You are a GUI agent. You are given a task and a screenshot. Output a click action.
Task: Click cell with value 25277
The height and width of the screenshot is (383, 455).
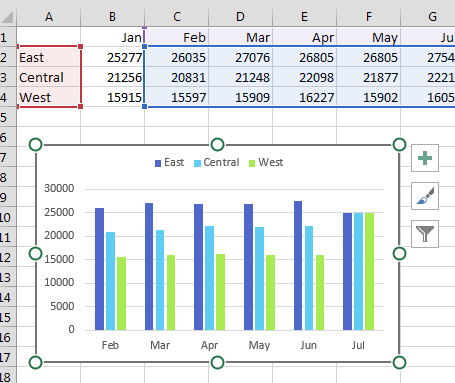[112, 57]
